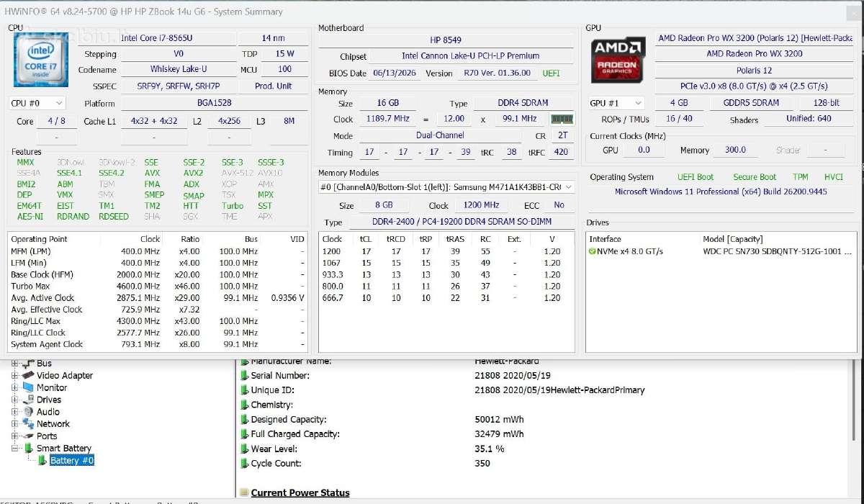
Task: Click the green memory chip icon beside 99.1 MHz
Action: (562, 119)
